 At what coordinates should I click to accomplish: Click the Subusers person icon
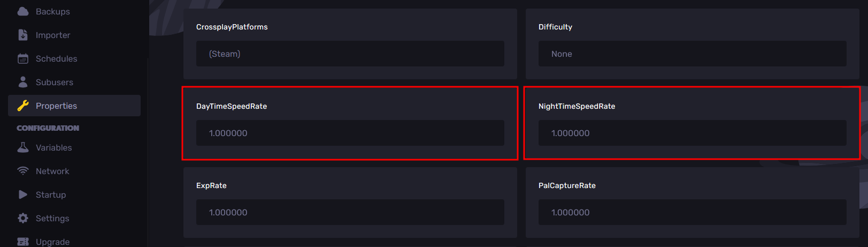pyautogui.click(x=23, y=82)
